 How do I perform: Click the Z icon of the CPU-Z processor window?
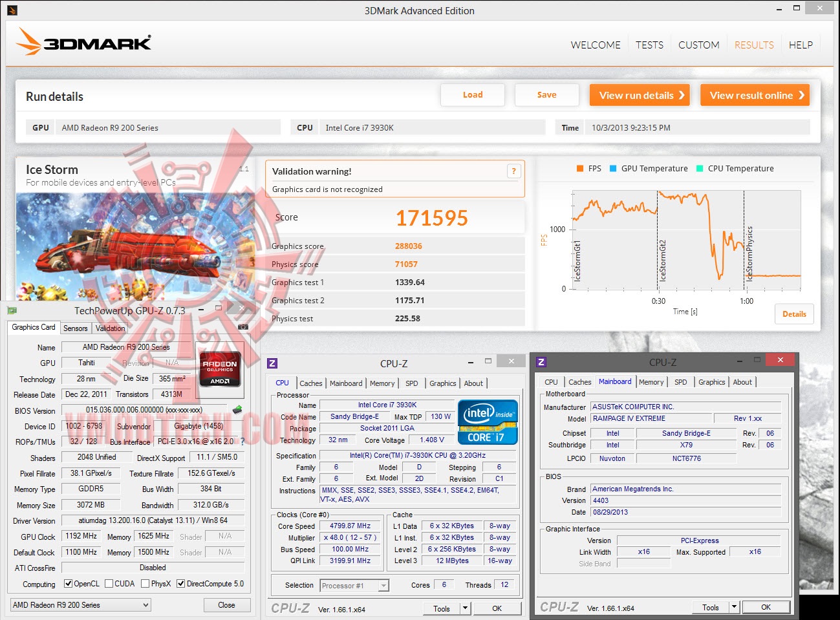[272, 363]
